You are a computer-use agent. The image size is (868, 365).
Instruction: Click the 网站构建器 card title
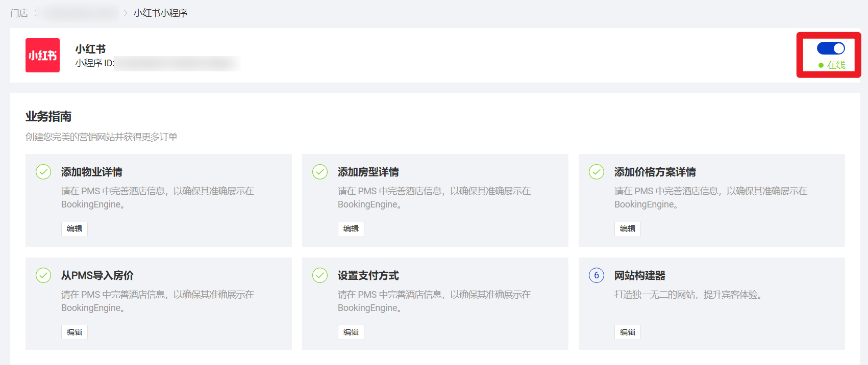tap(639, 275)
